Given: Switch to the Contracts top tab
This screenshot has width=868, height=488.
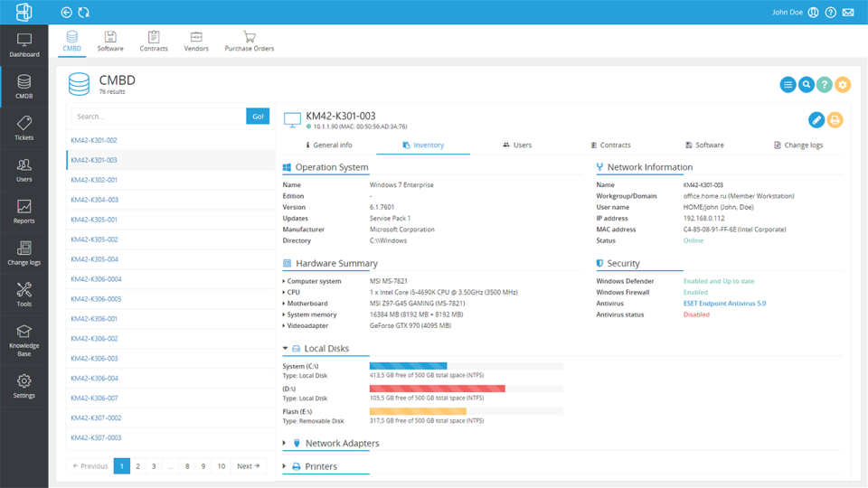Looking at the screenshot, I should [154, 42].
